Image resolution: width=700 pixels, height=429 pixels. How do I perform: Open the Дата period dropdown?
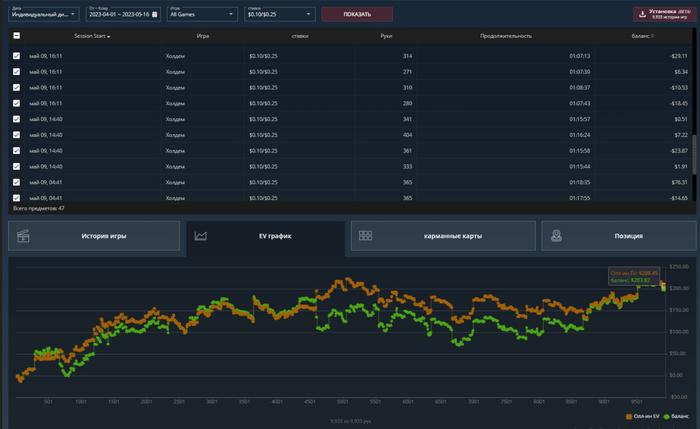click(44, 14)
